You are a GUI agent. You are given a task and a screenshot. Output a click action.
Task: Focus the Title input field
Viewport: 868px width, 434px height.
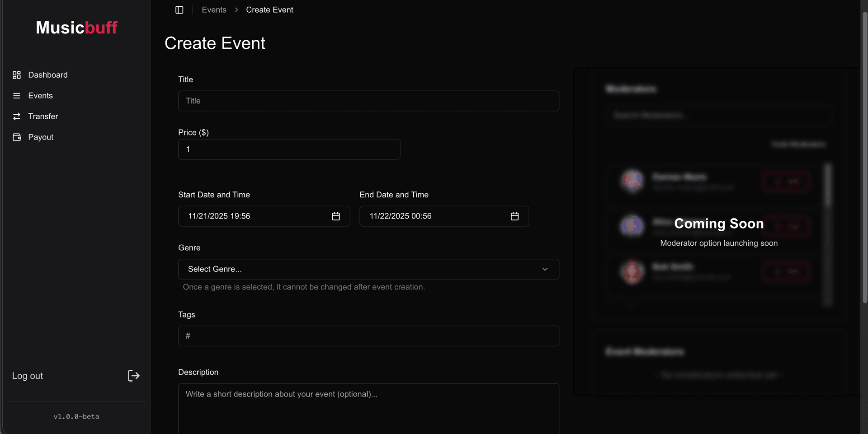tap(368, 101)
